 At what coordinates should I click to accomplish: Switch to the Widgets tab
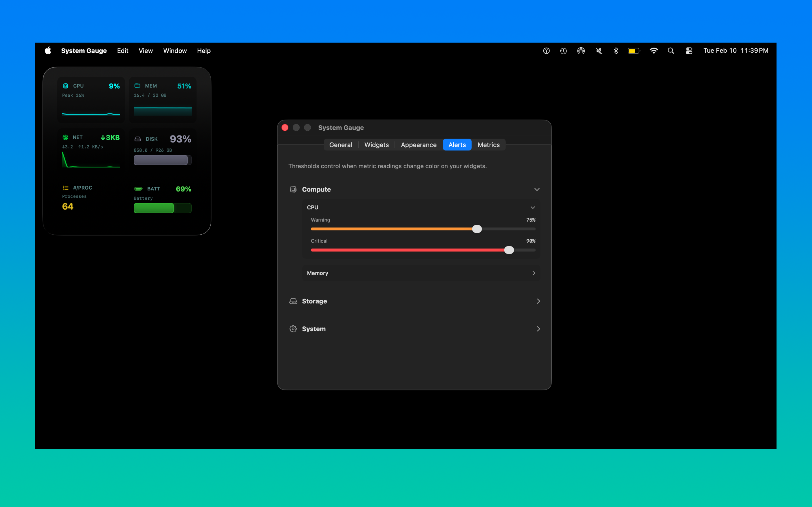point(376,145)
